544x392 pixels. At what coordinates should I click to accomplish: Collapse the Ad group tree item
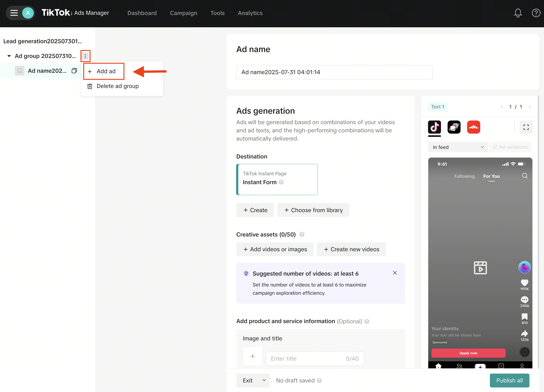(9, 56)
